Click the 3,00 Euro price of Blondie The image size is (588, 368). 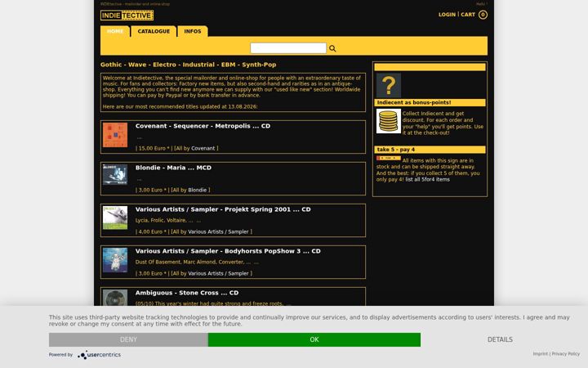coord(151,190)
